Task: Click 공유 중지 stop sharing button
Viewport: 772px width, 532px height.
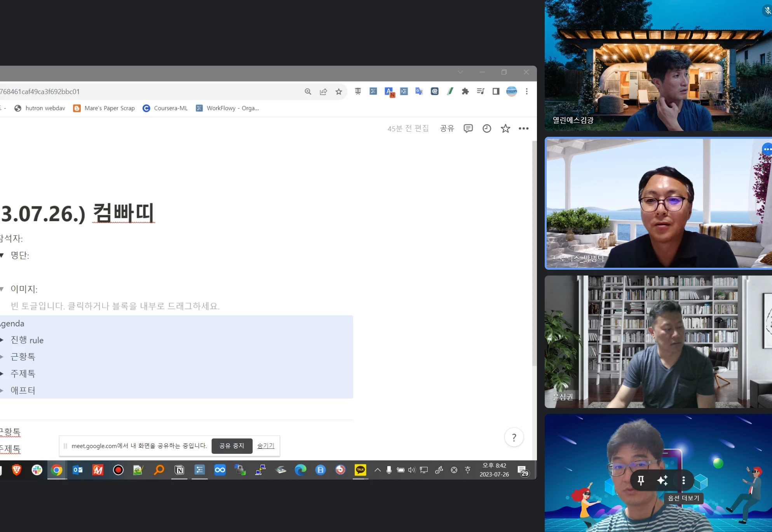Action: pyautogui.click(x=232, y=446)
